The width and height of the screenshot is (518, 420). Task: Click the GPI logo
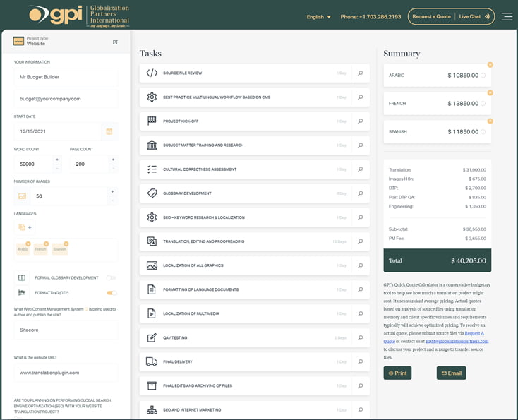click(x=79, y=16)
